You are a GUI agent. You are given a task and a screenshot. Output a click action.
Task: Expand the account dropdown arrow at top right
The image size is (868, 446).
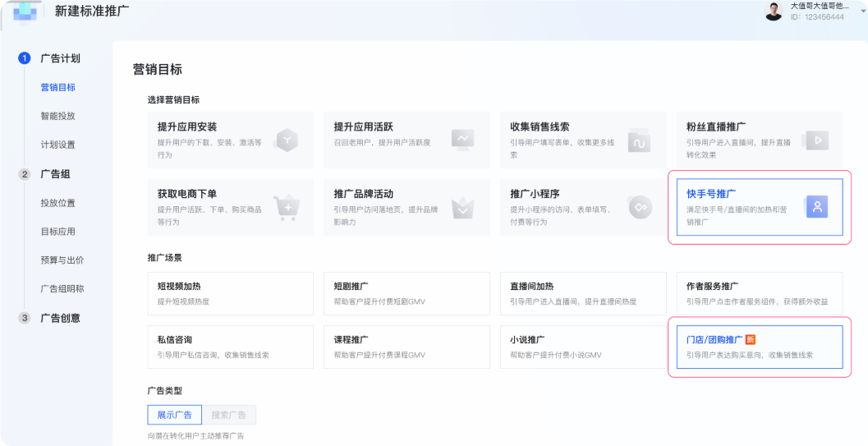tap(863, 11)
